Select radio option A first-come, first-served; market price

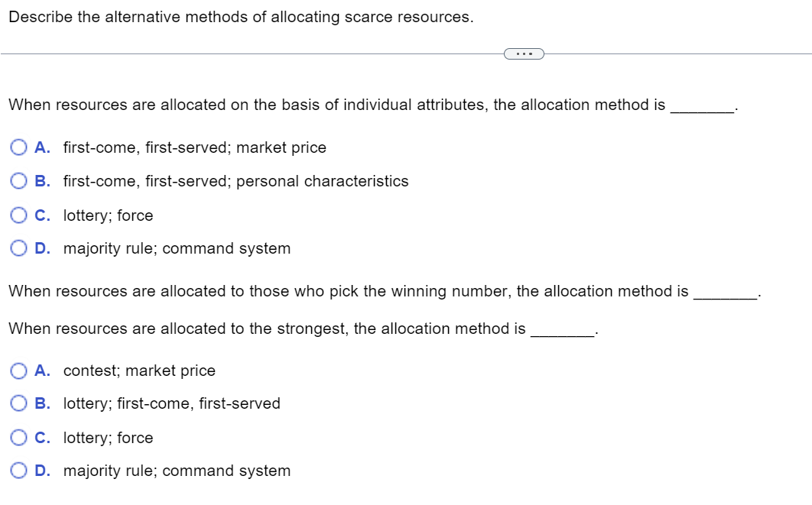point(18,147)
